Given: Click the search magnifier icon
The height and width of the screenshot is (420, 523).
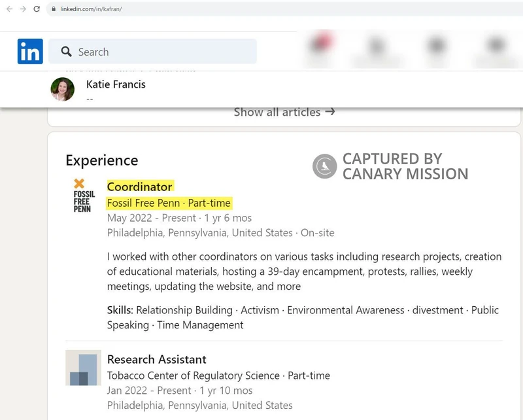Looking at the screenshot, I should click(66, 52).
